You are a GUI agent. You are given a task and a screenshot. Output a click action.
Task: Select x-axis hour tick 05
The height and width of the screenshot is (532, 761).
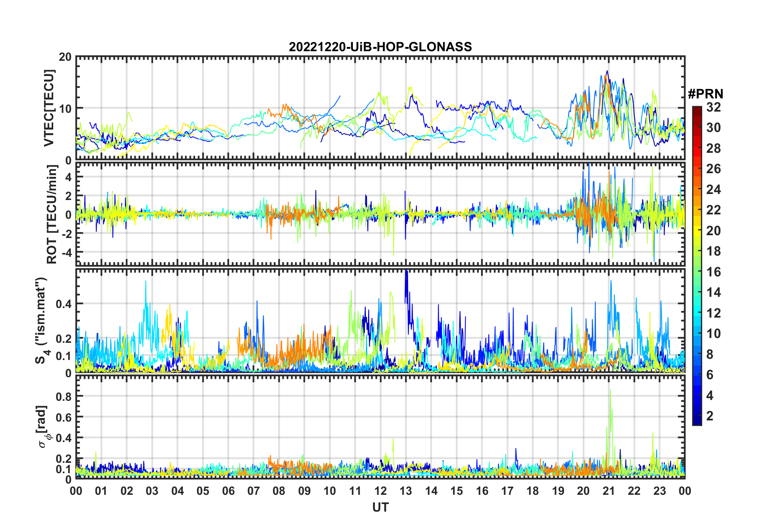(203, 491)
